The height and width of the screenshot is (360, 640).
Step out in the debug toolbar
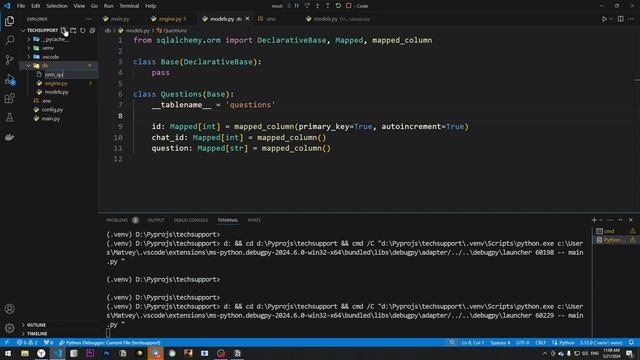pos(327,6)
